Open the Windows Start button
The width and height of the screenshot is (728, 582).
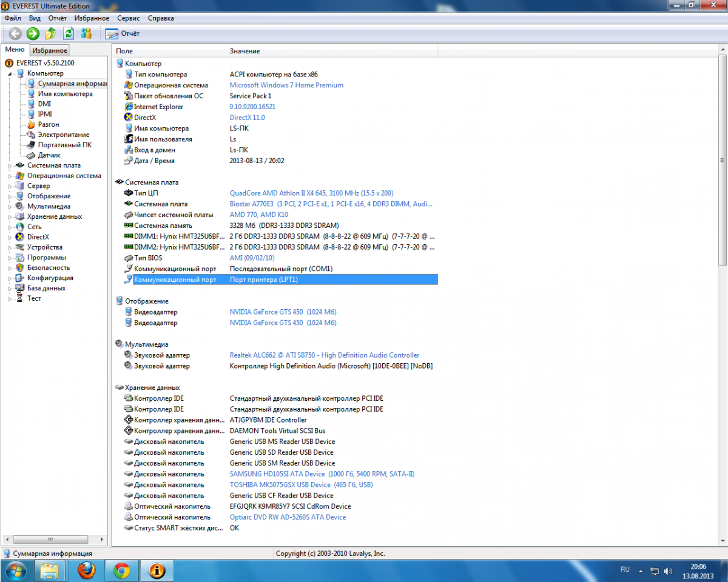[x=15, y=570]
